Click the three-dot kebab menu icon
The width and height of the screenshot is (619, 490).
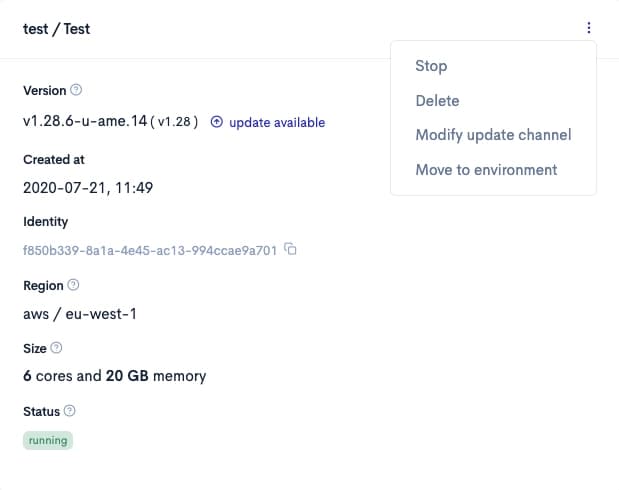589,28
